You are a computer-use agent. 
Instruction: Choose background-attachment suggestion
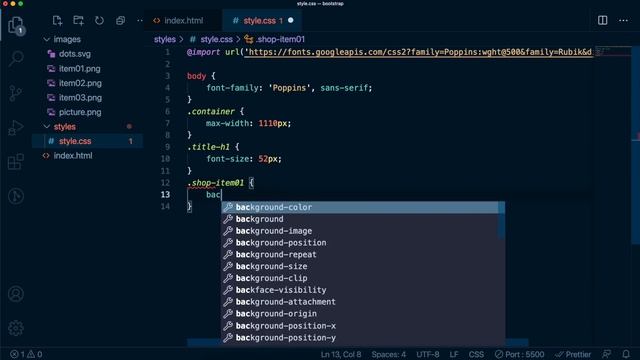point(360,302)
